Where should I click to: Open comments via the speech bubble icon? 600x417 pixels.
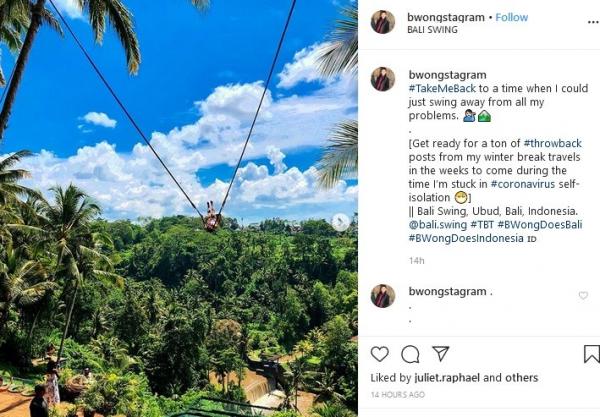pyautogui.click(x=410, y=354)
